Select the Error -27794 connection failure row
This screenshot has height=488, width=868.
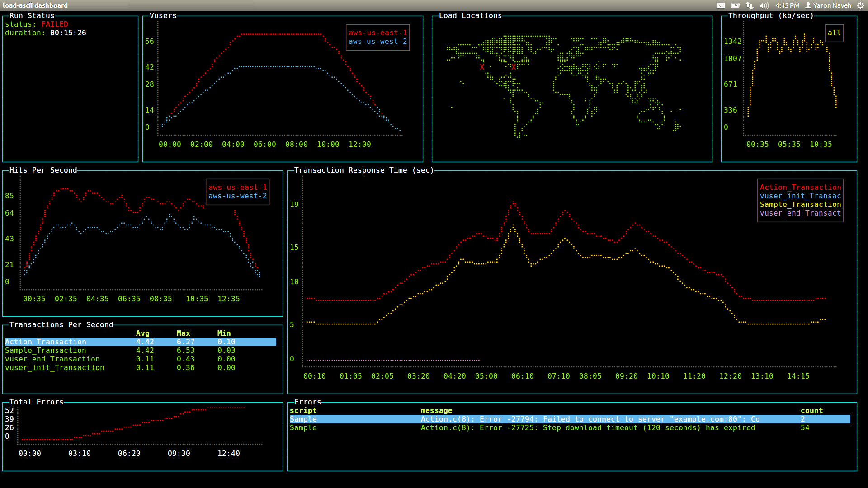(x=570, y=419)
